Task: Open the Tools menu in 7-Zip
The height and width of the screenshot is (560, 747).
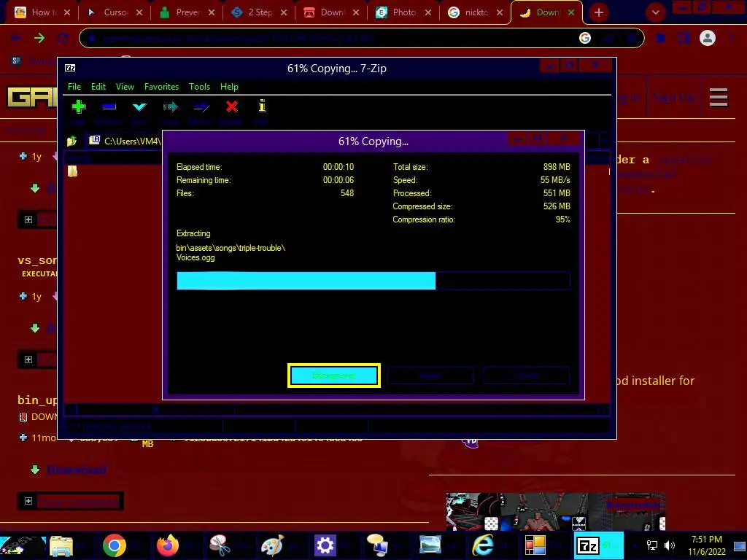Action: pos(199,87)
